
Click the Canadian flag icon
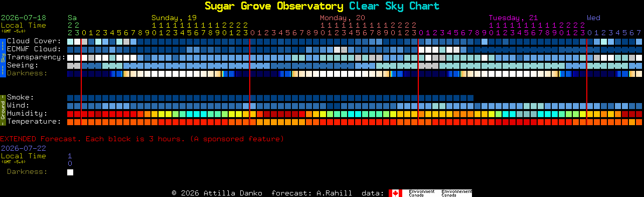point(395,193)
